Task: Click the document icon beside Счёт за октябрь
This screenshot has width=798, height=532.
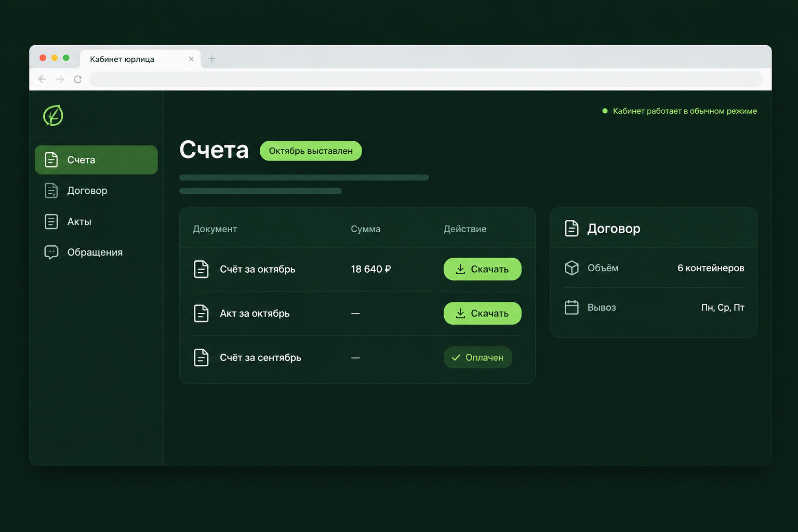Action: (x=201, y=269)
